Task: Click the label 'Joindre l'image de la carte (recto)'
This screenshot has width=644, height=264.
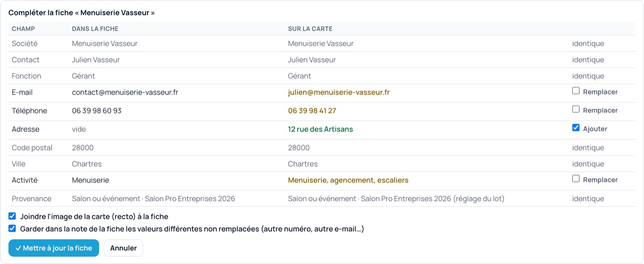Action: pyautogui.click(x=94, y=216)
